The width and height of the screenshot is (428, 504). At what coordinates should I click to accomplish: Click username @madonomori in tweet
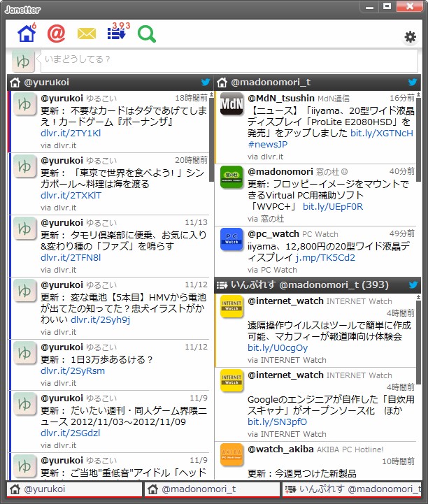pos(280,172)
